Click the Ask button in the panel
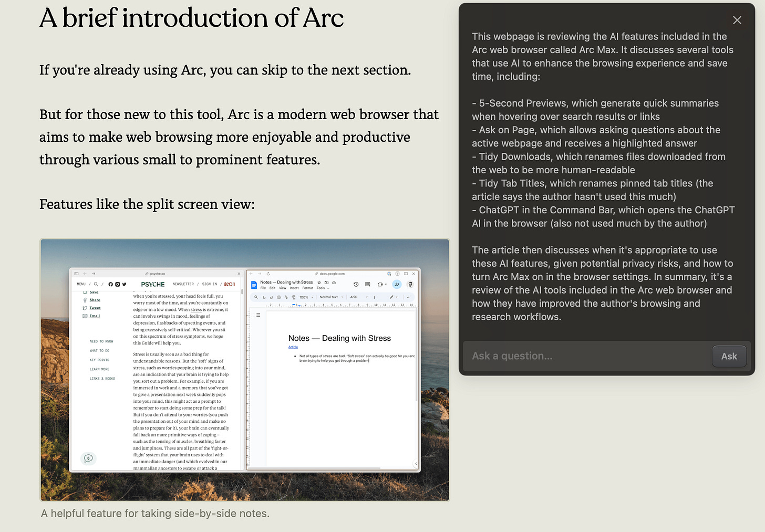765x532 pixels. pyautogui.click(x=729, y=356)
